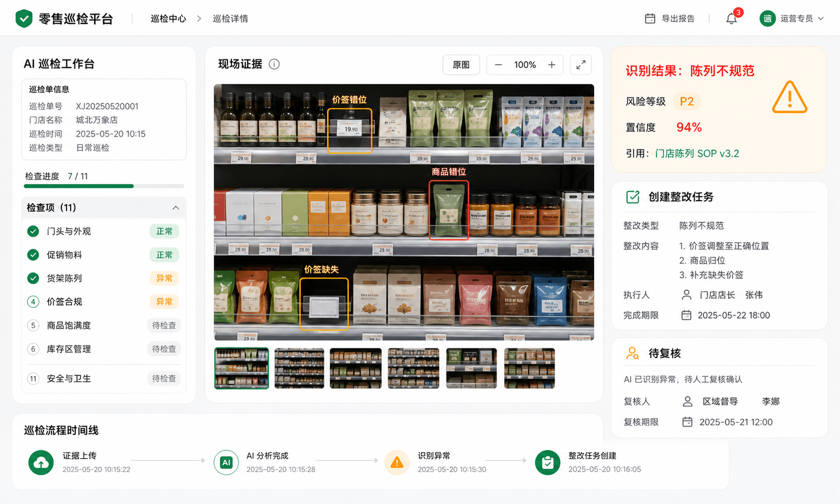This screenshot has width=840, height=504.
Task: Click 导出报告 button
Action: click(670, 19)
